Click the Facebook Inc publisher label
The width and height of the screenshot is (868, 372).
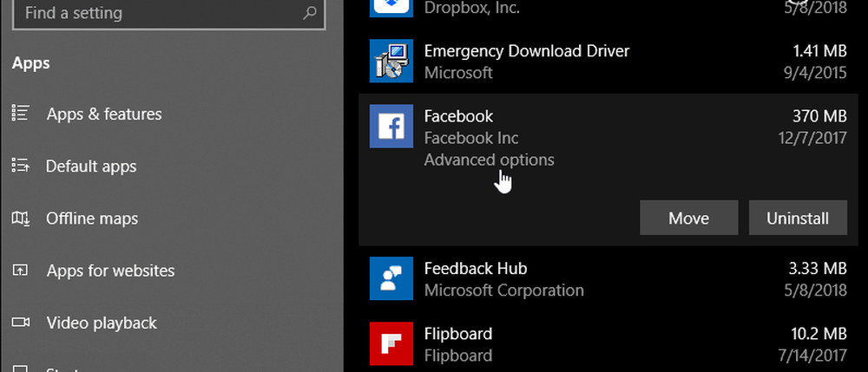pyautogui.click(x=471, y=138)
